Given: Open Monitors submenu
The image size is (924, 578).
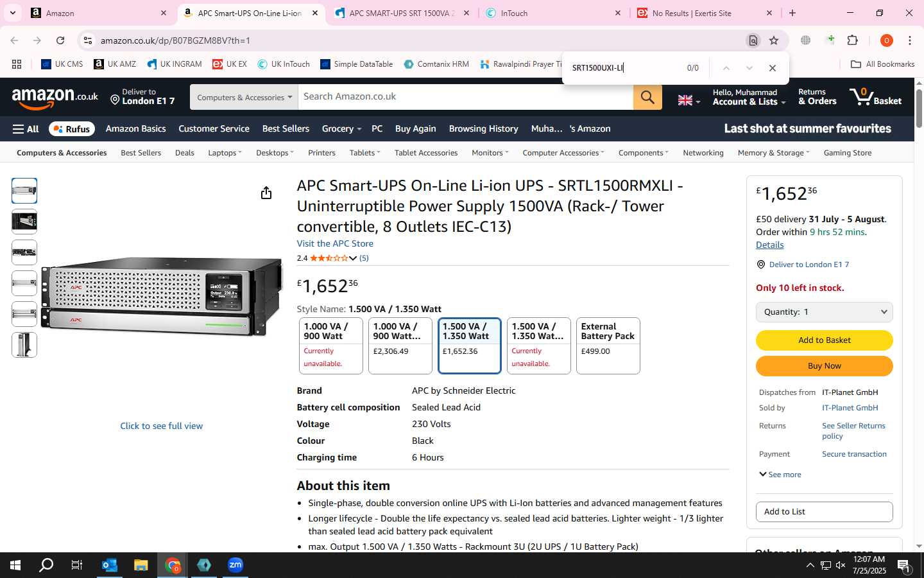Looking at the screenshot, I should point(490,153).
